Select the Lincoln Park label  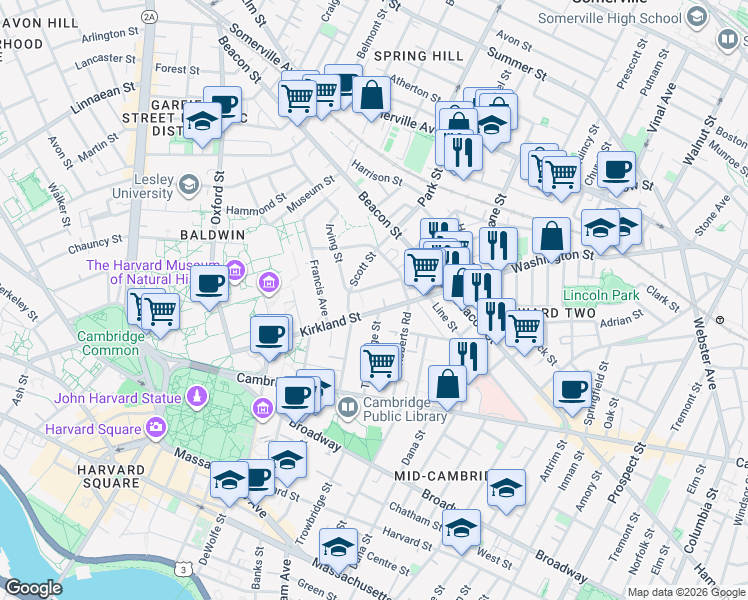(601, 295)
